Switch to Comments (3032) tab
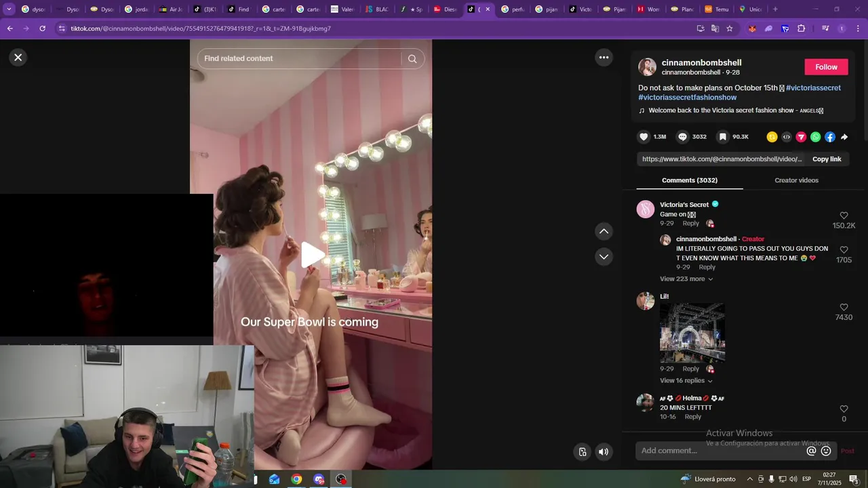This screenshot has width=868, height=488. [x=690, y=180]
